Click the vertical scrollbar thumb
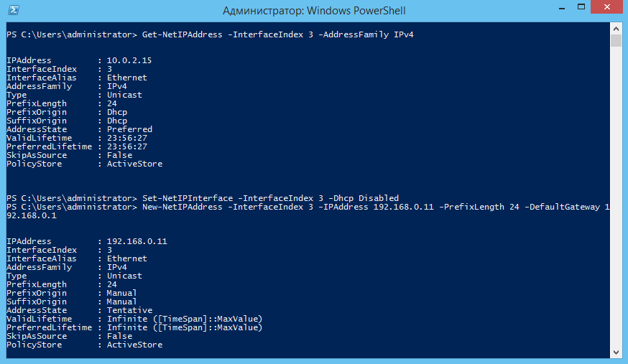 tap(617, 41)
